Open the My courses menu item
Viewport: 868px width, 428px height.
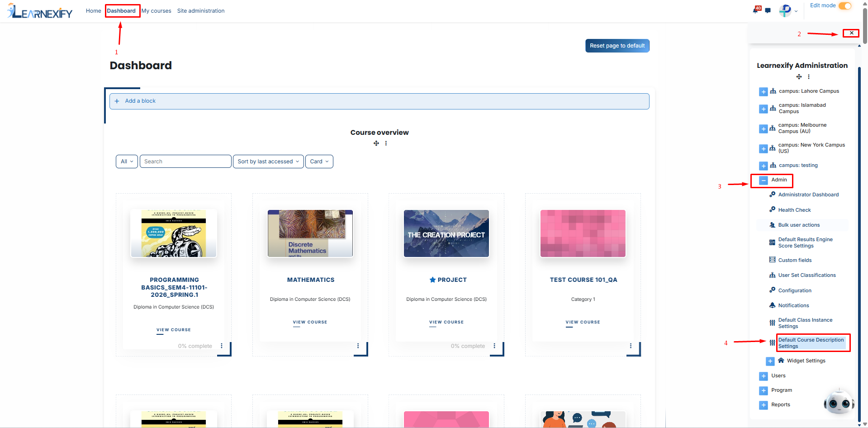point(156,11)
